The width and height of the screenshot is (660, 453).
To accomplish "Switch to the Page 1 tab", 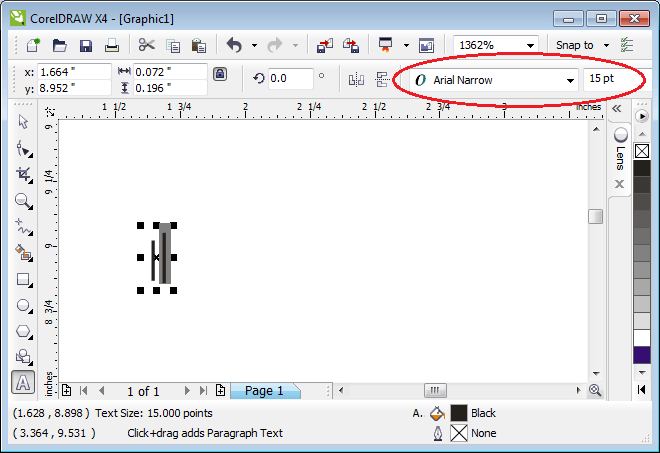I will (264, 391).
